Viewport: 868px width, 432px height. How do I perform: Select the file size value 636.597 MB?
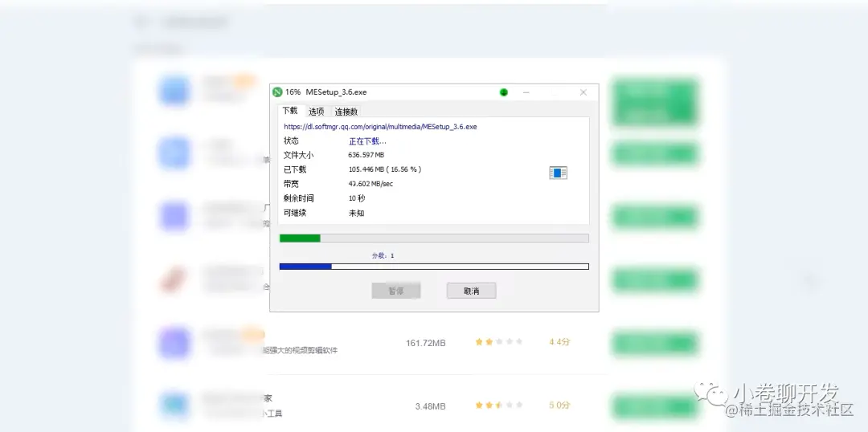click(x=366, y=156)
